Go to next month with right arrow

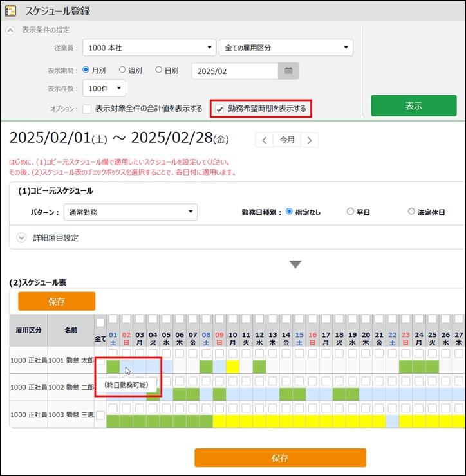(310, 140)
